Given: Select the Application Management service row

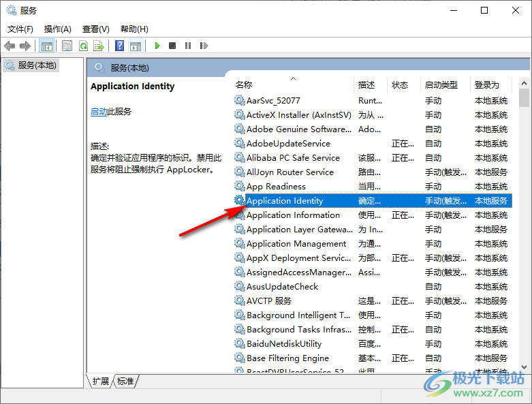Looking at the screenshot, I should pyautogui.click(x=373, y=243).
